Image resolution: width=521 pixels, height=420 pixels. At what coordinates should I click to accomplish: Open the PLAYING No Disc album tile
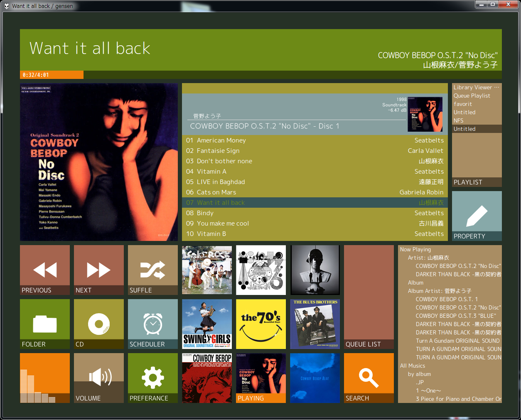261,378
